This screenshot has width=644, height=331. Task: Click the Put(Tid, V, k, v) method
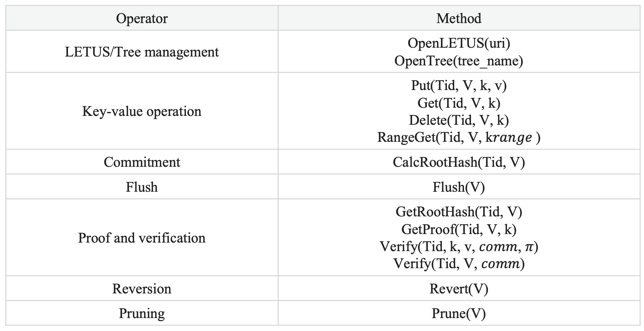(x=459, y=85)
